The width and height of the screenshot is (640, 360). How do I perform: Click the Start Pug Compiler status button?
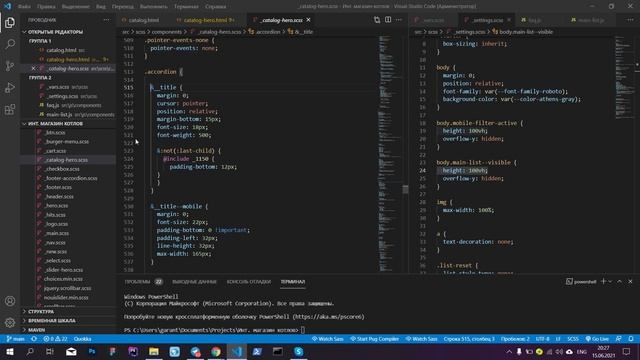375,339
